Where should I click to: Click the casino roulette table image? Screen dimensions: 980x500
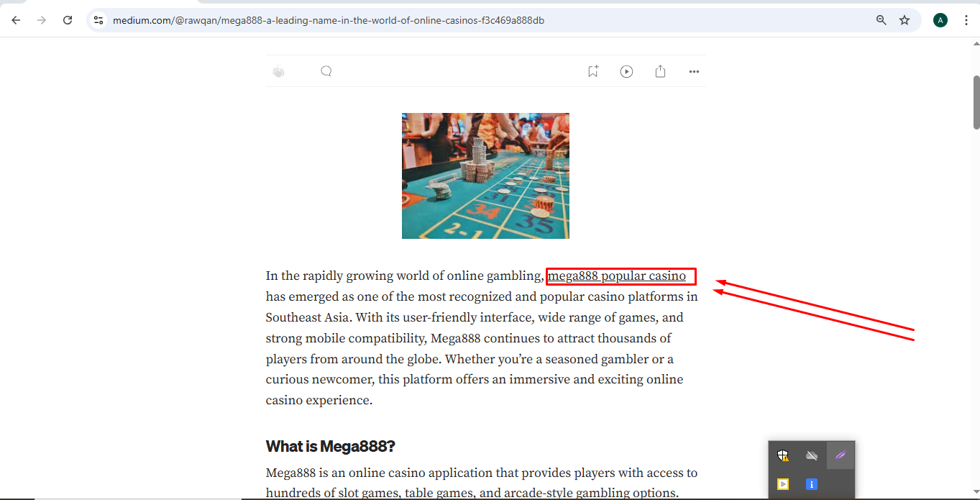(x=485, y=176)
